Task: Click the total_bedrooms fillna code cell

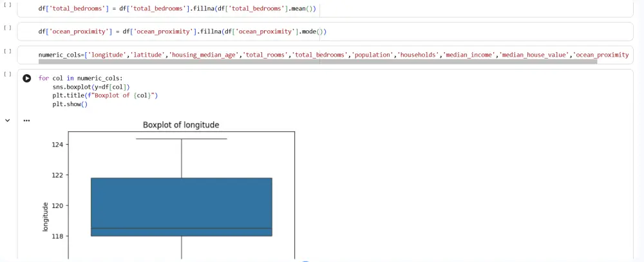Action: 325,8
